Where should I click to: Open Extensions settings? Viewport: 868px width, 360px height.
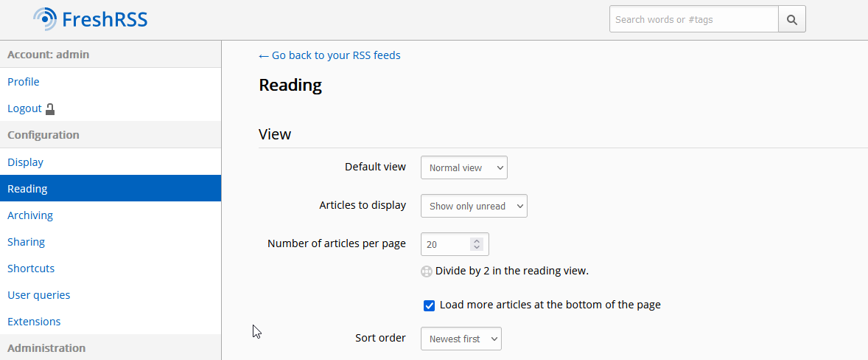click(34, 322)
